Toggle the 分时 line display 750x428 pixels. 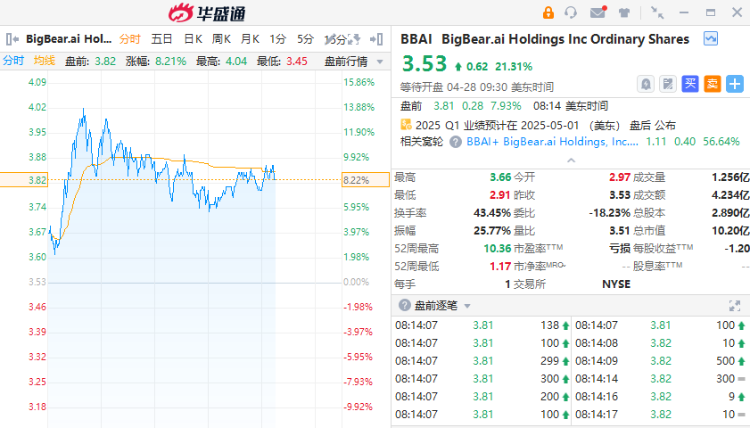tap(13, 60)
